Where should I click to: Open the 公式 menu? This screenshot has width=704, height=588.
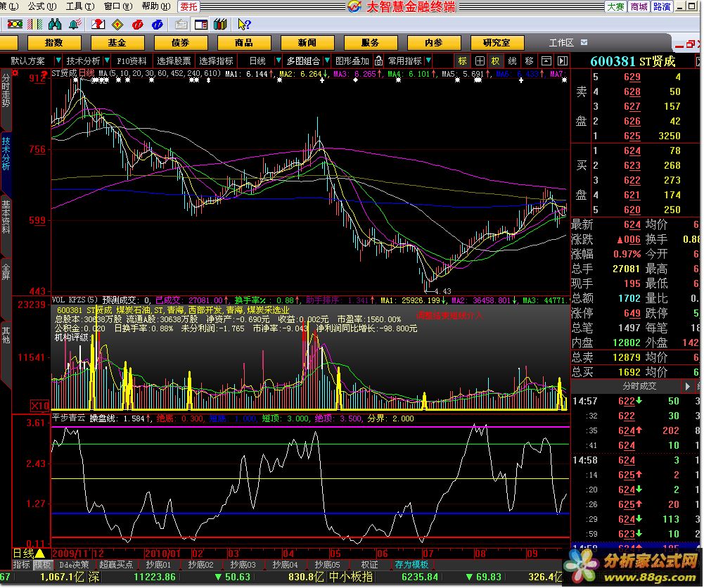click(x=42, y=6)
